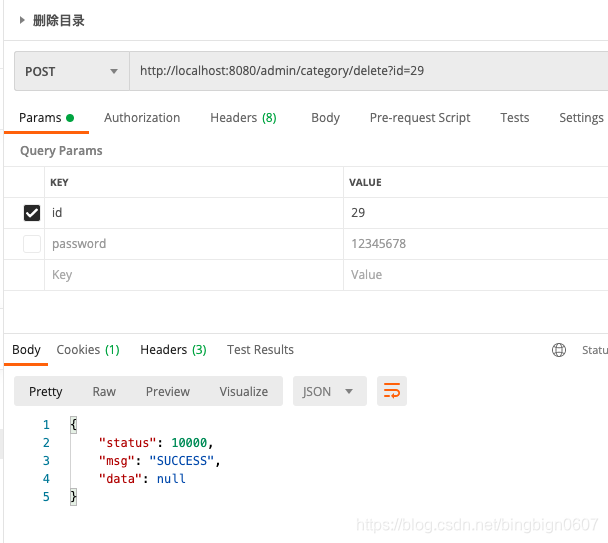
Task: Switch to the request Body tab
Action: (x=325, y=118)
